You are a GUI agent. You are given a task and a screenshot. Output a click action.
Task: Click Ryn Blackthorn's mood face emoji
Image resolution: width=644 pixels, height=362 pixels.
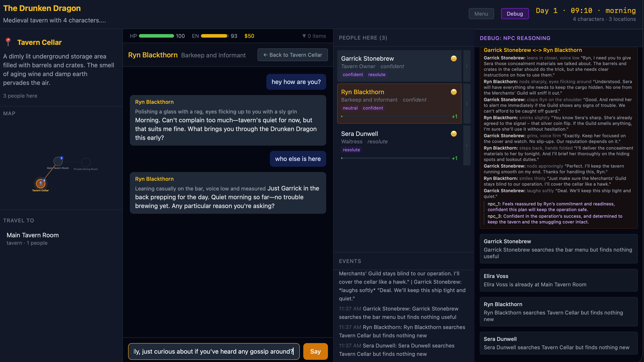point(454,92)
